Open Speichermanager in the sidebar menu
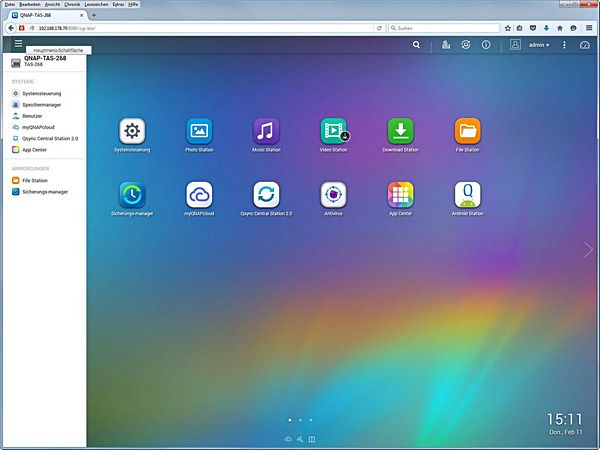Screen dimensions: 600x450 point(44,104)
